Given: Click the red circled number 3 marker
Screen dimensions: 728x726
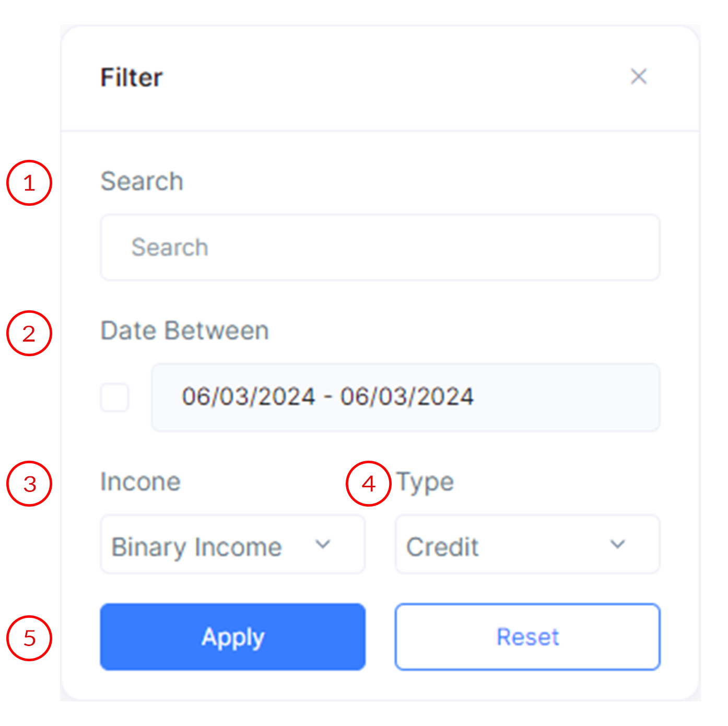Looking at the screenshot, I should (x=29, y=484).
